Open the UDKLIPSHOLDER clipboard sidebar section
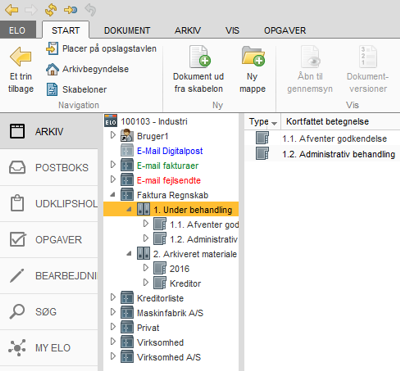Screen dimensions: 400x371 click(x=49, y=203)
